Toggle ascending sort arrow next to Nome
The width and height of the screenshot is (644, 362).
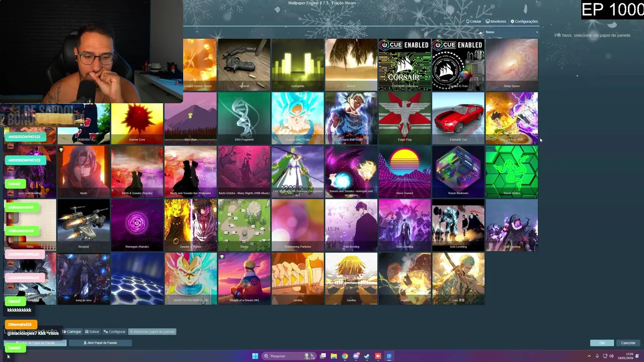tap(480, 32)
